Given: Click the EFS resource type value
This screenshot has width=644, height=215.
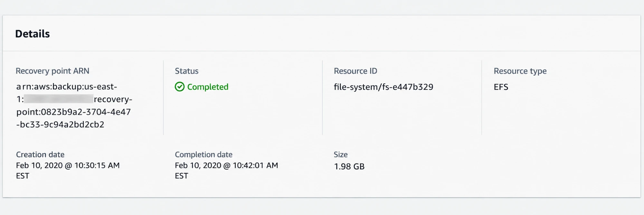Looking at the screenshot, I should click(x=501, y=87).
